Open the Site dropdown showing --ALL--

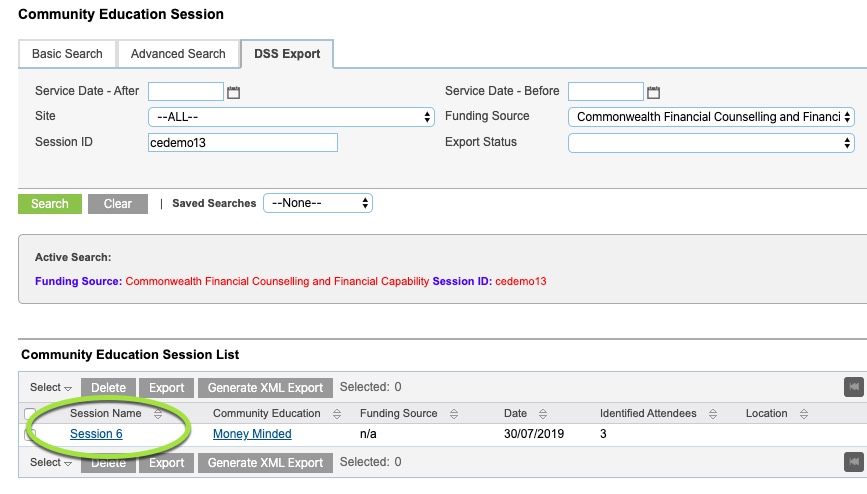pos(291,117)
